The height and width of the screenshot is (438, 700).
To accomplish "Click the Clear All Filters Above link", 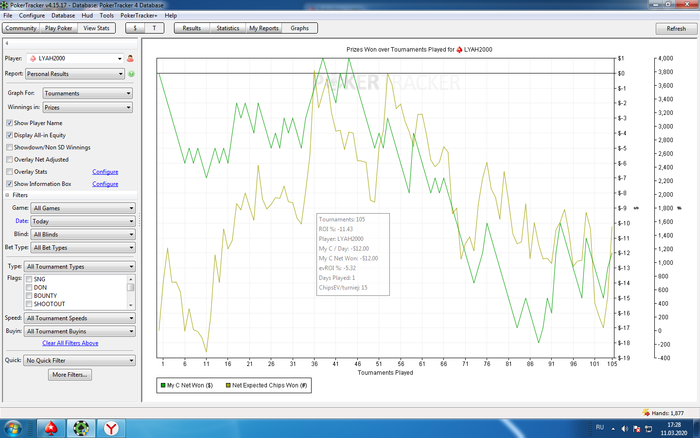I will click(70, 342).
